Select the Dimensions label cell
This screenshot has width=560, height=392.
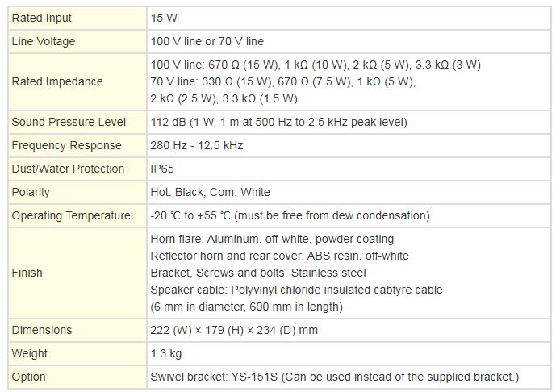tap(42, 331)
